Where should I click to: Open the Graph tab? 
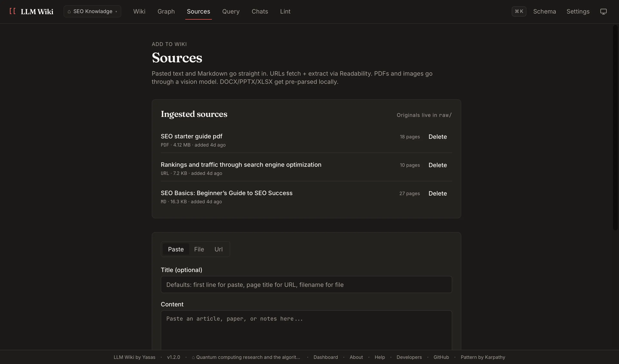(166, 11)
